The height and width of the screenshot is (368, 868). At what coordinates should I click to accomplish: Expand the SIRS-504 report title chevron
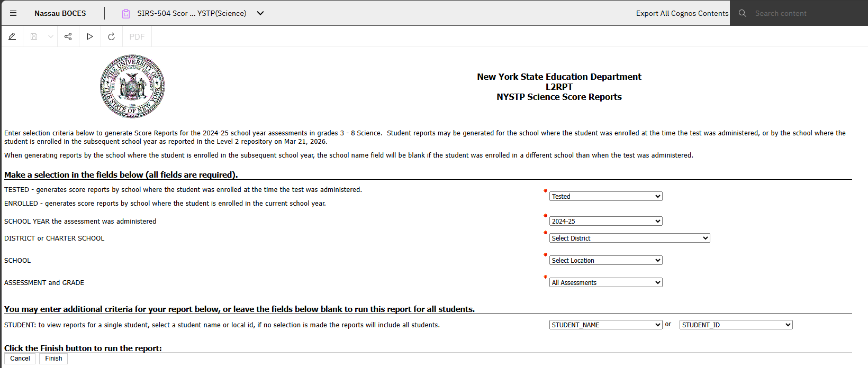tap(260, 13)
